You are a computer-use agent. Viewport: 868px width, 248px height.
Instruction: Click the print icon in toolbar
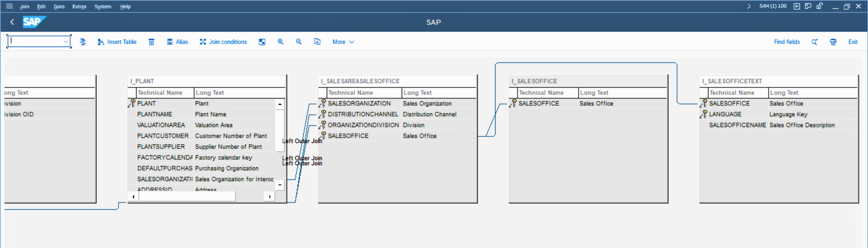833,42
